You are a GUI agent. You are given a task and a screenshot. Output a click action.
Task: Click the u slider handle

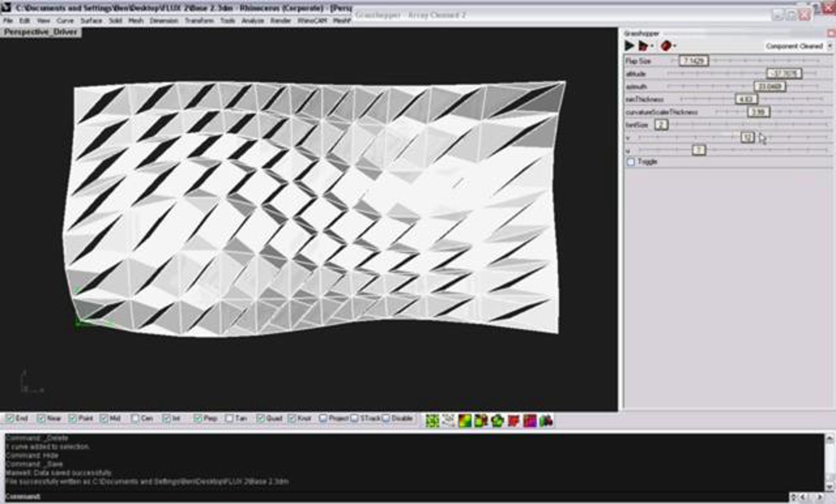699,150
